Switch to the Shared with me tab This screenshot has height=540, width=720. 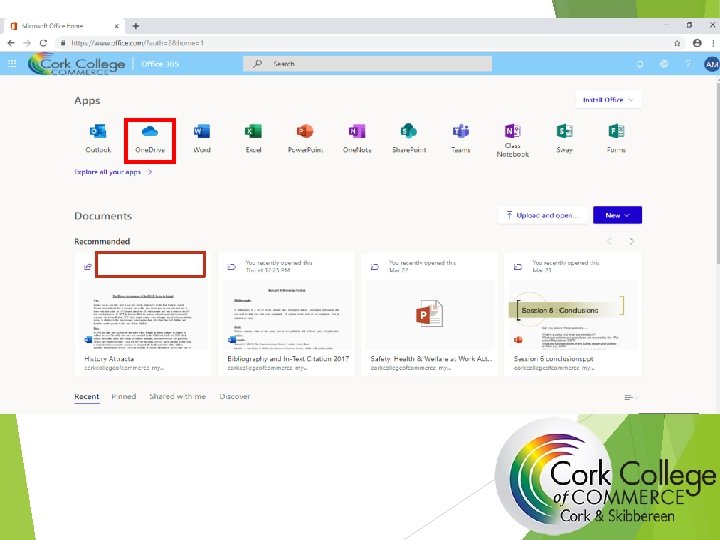pyautogui.click(x=178, y=396)
